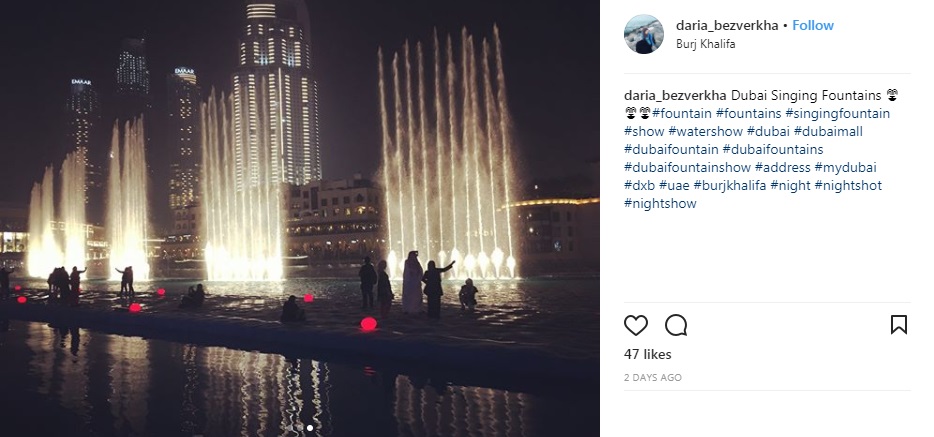934x437 pixels.
Task: View the 47 likes list
Action: tap(647, 354)
